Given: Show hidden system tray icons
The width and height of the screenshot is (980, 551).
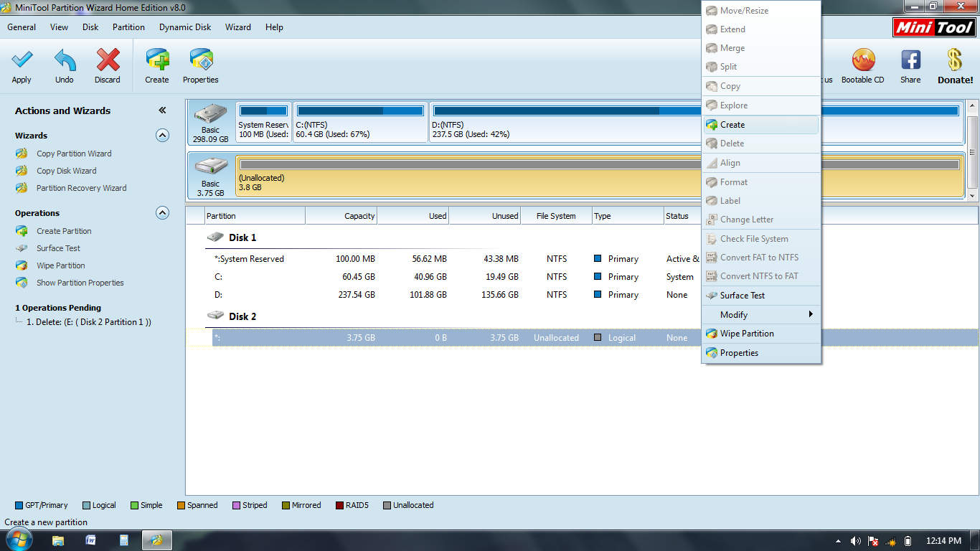Looking at the screenshot, I should tap(838, 541).
